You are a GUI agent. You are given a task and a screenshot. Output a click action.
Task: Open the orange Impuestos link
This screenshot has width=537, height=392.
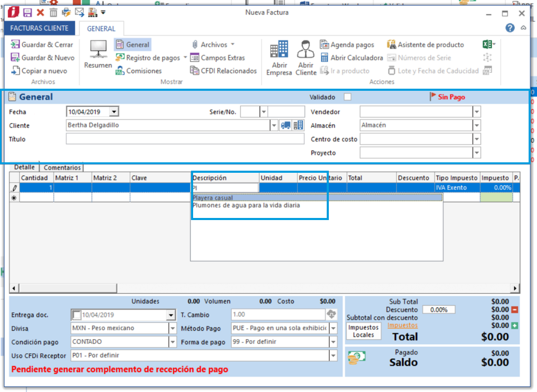(402, 325)
